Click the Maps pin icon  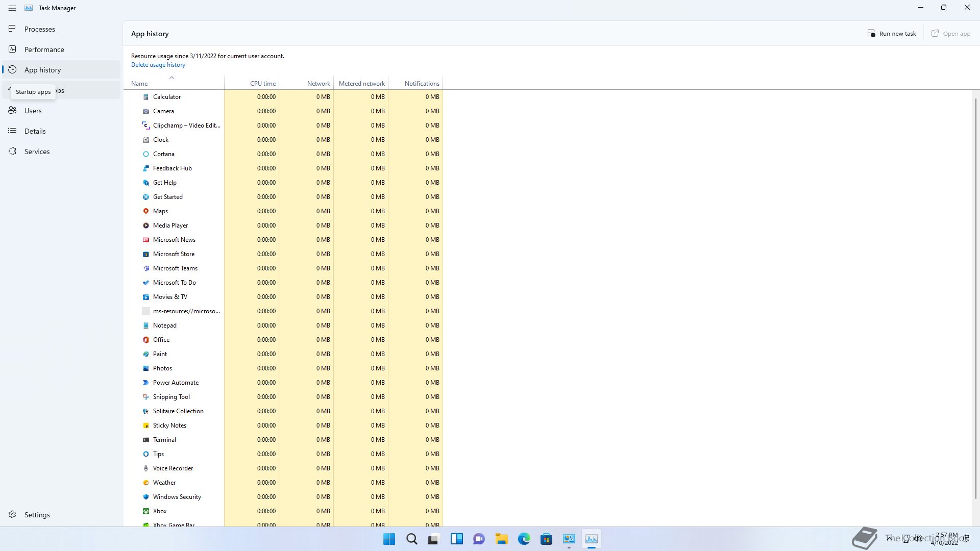pyautogui.click(x=146, y=211)
